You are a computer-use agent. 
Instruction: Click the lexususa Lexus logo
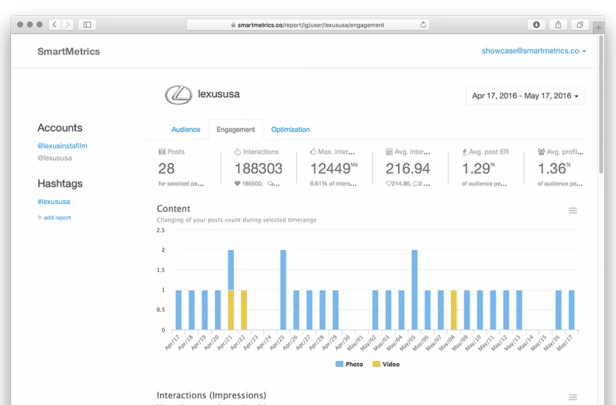(178, 95)
